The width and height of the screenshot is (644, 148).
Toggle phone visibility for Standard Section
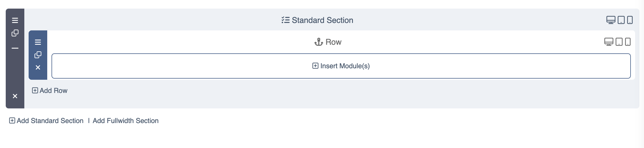[x=630, y=20]
